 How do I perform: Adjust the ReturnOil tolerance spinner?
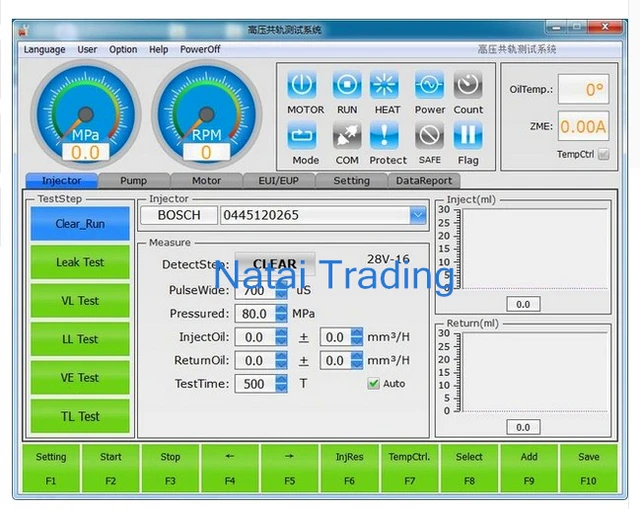357,360
